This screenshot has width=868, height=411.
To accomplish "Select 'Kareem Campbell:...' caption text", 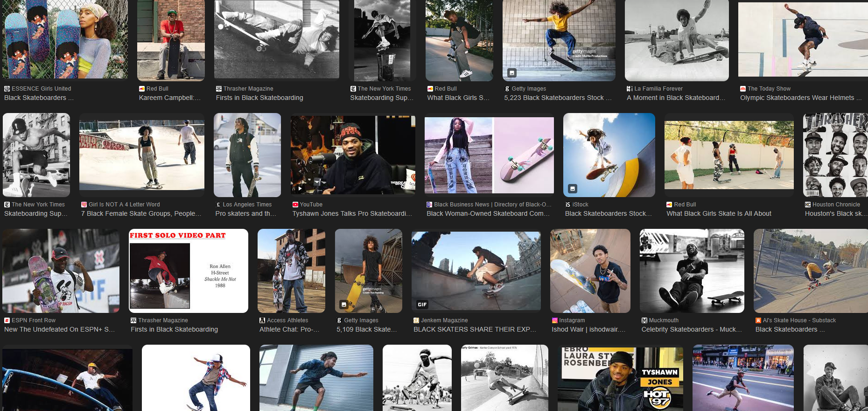I will (170, 98).
